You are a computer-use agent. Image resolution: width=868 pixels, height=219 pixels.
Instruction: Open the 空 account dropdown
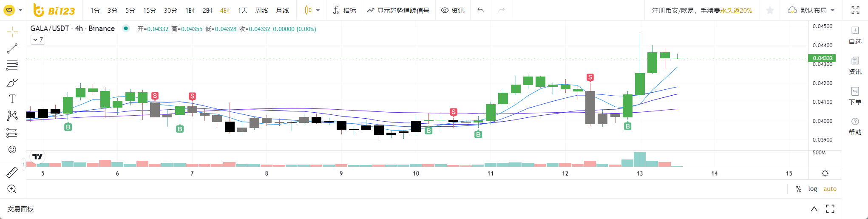point(13,10)
